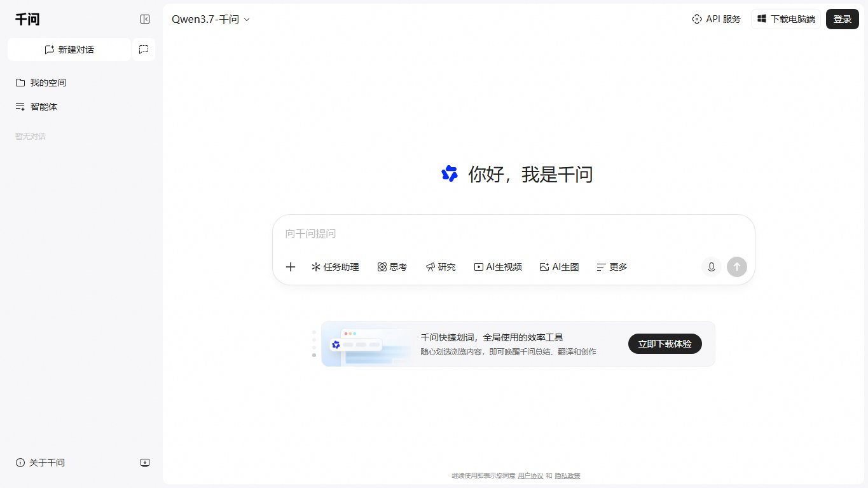Select the 任务助理 mode
Image resolution: width=868 pixels, height=488 pixels.
pyautogui.click(x=335, y=267)
